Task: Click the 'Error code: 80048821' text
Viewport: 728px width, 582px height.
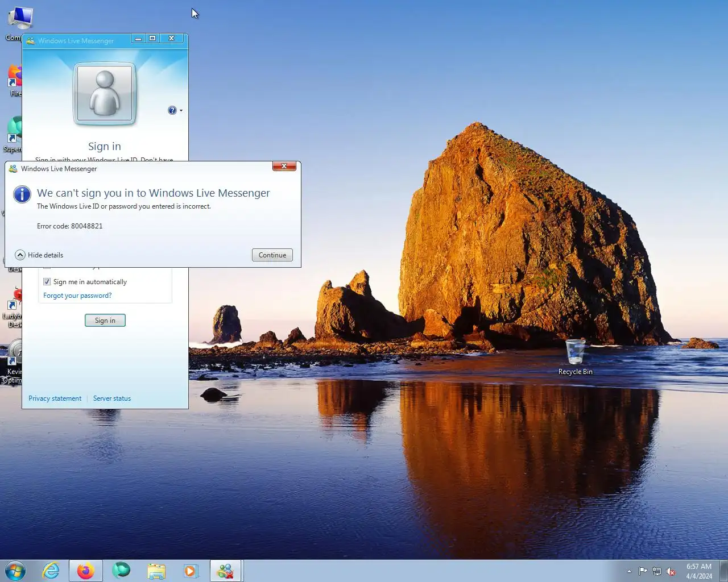Action: pyautogui.click(x=70, y=226)
